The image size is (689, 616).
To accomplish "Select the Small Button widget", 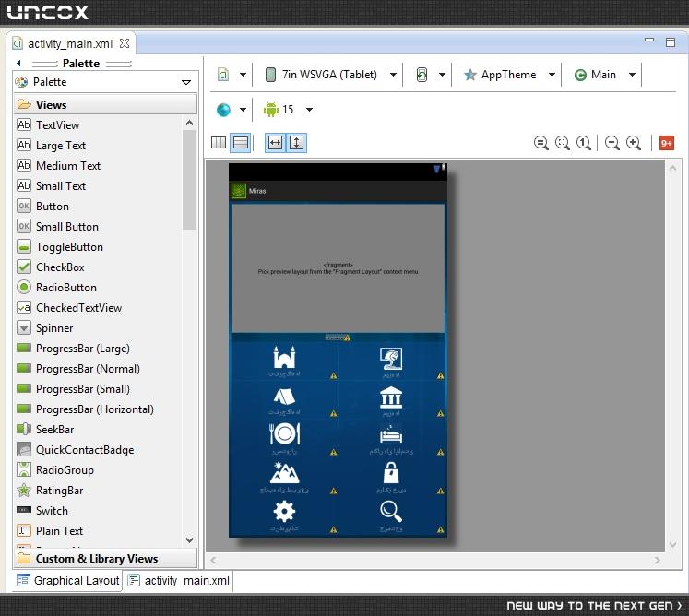I will tap(57, 226).
